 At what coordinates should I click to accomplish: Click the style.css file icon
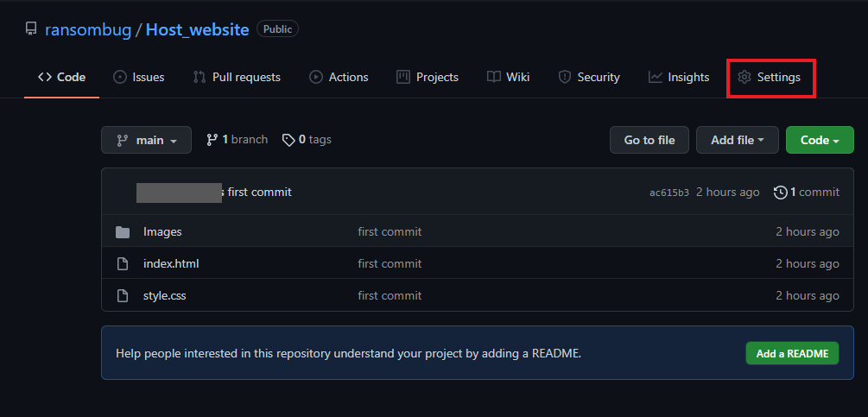[x=123, y=295]
